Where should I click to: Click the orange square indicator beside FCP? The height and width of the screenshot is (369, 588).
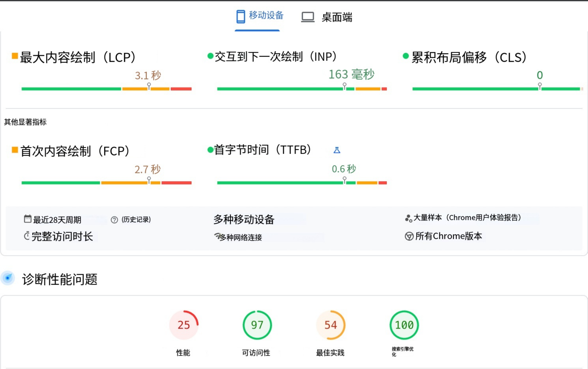point(15,150)
